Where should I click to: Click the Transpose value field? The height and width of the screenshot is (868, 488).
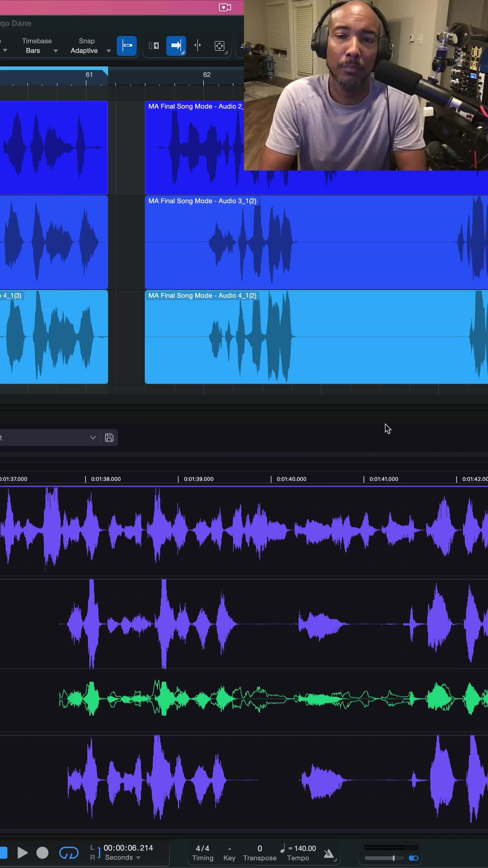(x=260, y=853)
